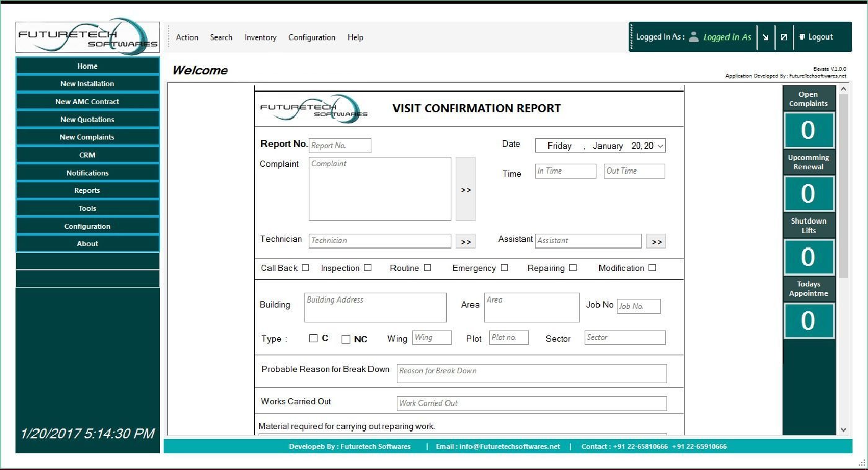Click the >> button beside the Complaint box
The height and width of the screenshot is (470, 868).
tap(466, 189)
